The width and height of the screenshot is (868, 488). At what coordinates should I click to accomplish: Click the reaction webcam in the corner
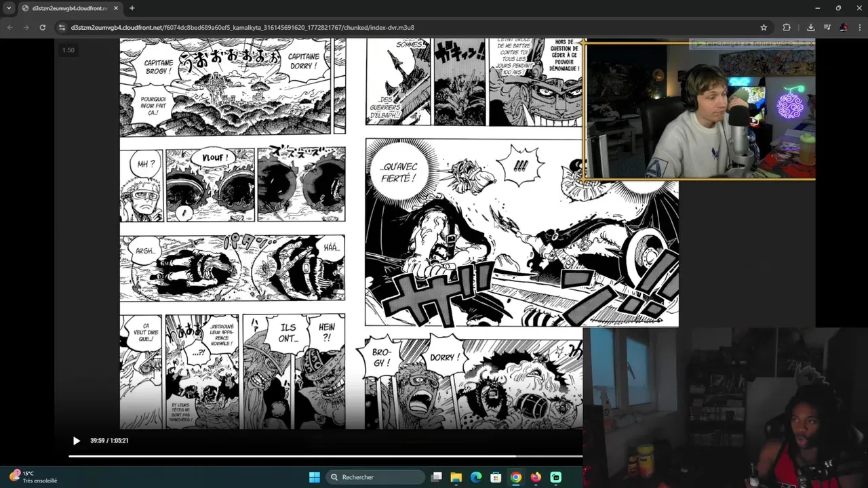point(726,407)
